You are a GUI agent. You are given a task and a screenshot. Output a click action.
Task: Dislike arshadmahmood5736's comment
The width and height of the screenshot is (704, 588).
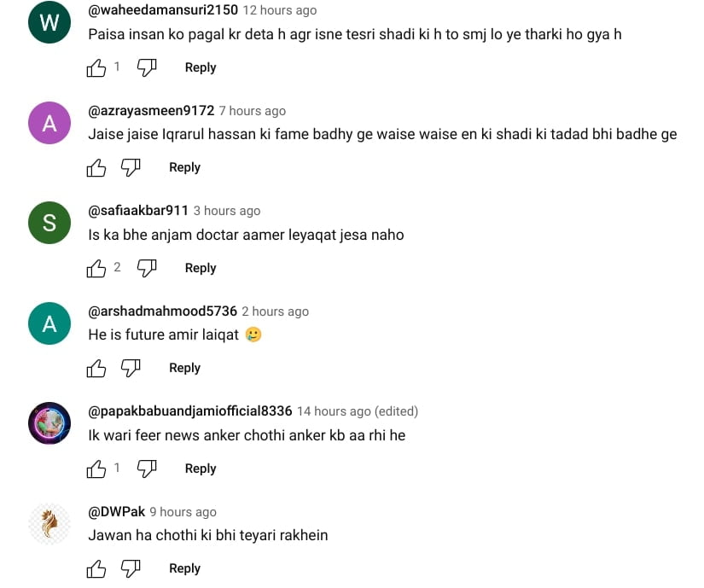pos(131,369)
